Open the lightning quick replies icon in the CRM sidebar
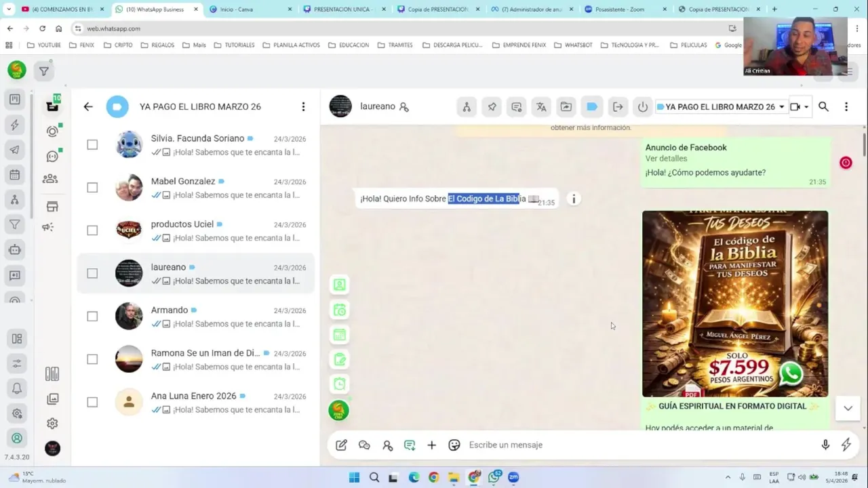This screenshot has height=488, width=868. 15,125
